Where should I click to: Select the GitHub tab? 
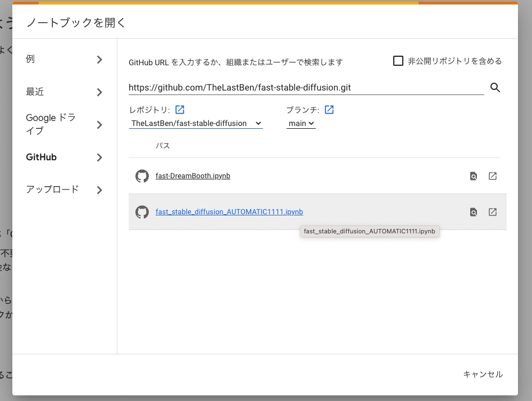tap(64, 157)
